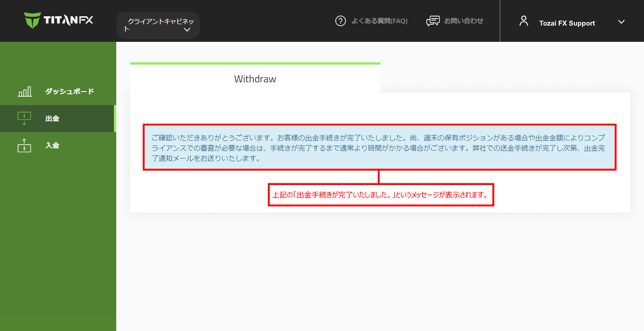The width and height of the screenshot is (644, 331).
Task: Click the FAQ question-mark icon
Action: (x=340, y=21)
